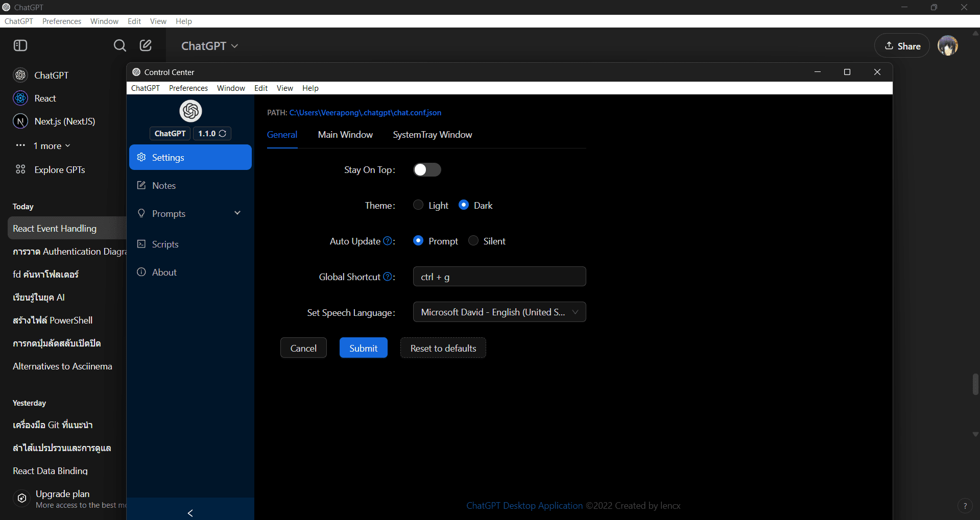This screenshot has width=980, height=520.
Task: Open About in Control Center sidebar
Action: (x=190, y=272)
